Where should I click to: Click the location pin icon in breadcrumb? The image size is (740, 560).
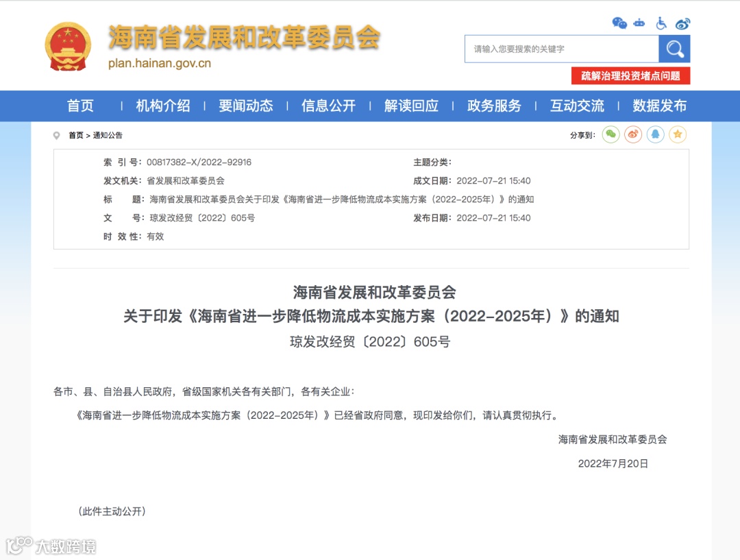[x=57, y=136]
